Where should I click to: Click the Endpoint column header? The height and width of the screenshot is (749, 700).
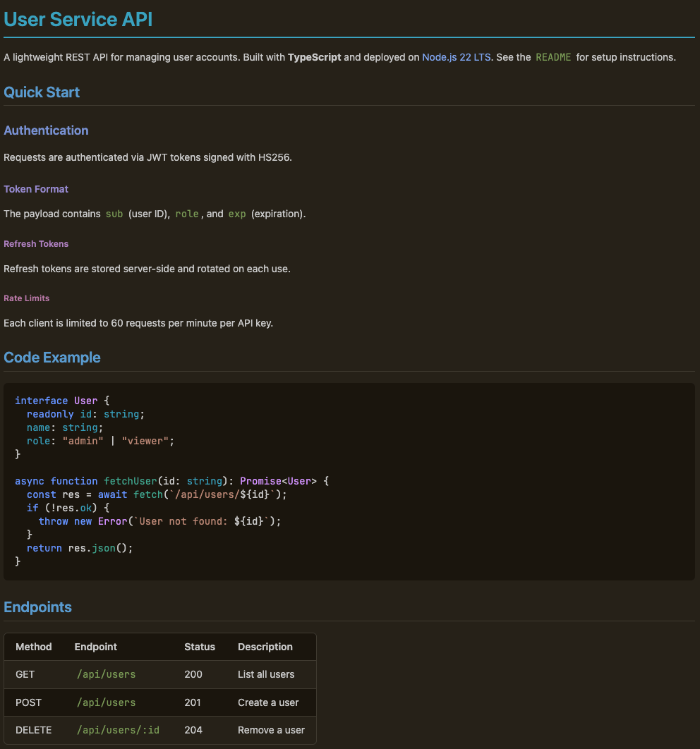click(95, 647)
